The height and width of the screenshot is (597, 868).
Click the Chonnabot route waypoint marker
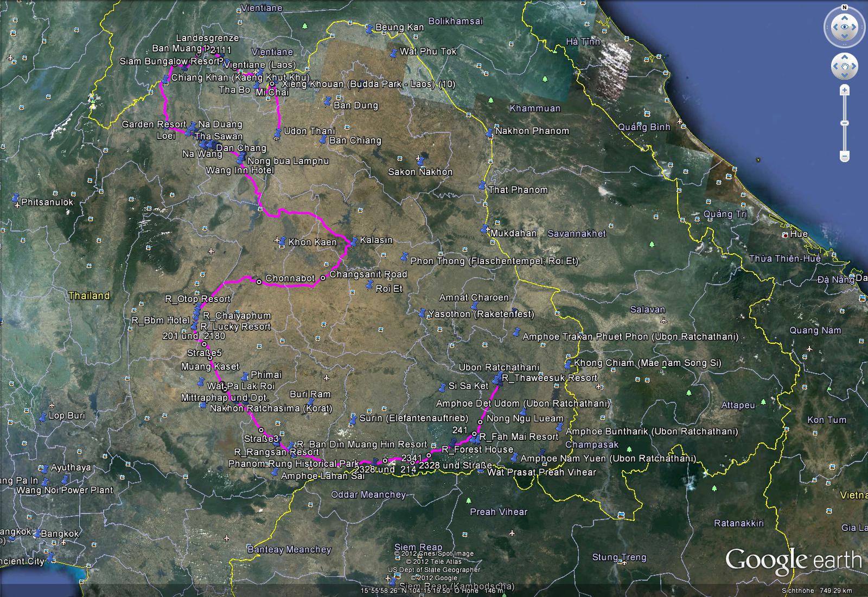[x=259, y=281]
